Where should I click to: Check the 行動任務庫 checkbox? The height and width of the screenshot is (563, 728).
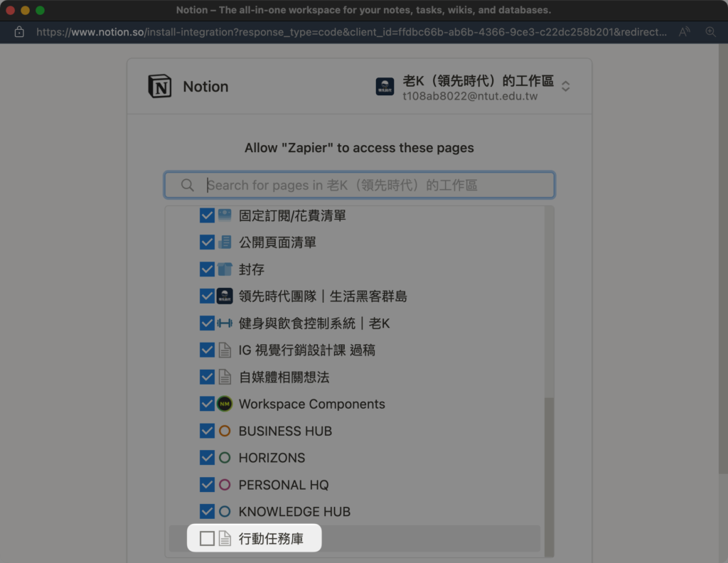pyautogui.click(x=207, y=538)
